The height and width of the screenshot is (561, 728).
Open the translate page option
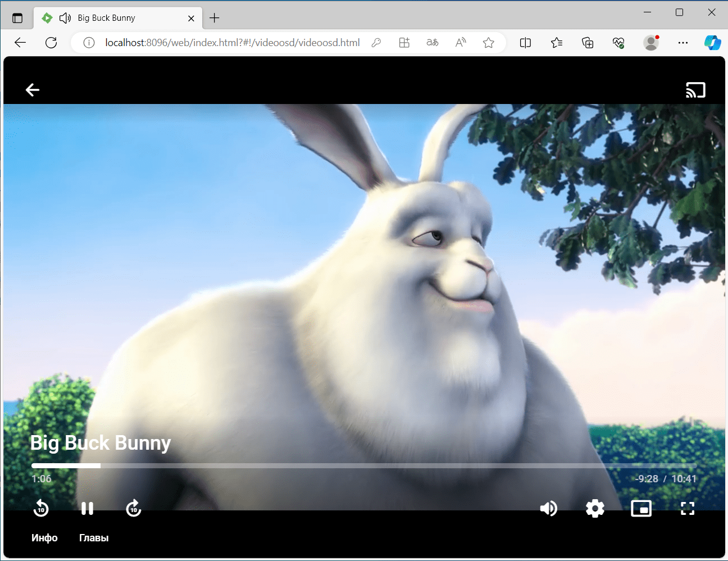[433, 43]
